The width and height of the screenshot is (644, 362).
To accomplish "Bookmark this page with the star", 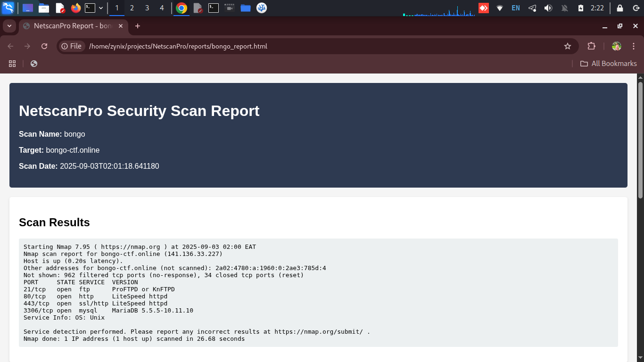I will point(568,46).
